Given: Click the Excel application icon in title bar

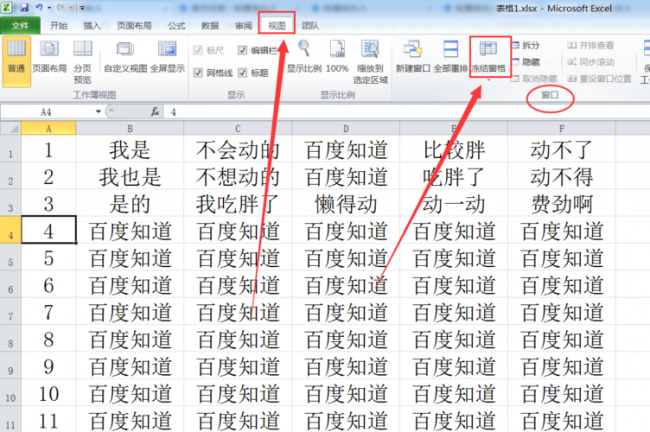Looking at the screenshot, I should [x=6, y=7].
